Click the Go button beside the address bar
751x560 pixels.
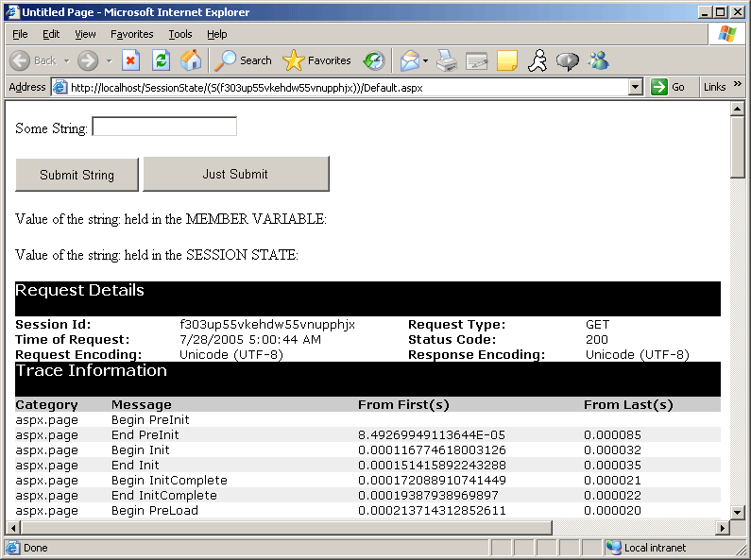point(669,87)
